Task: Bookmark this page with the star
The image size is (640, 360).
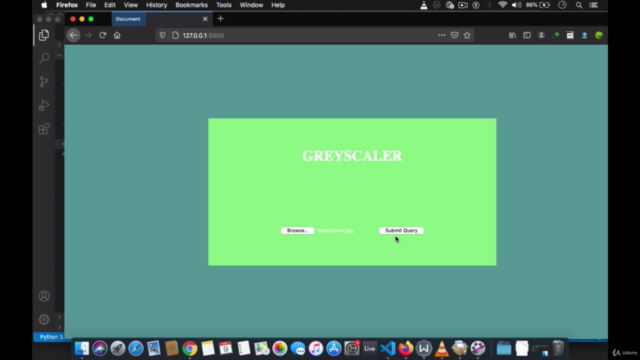Action: point(467,36)
